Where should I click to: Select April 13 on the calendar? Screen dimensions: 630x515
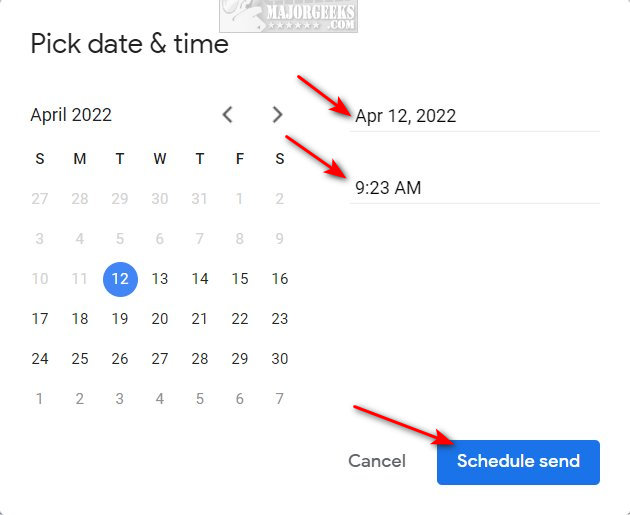160,279
